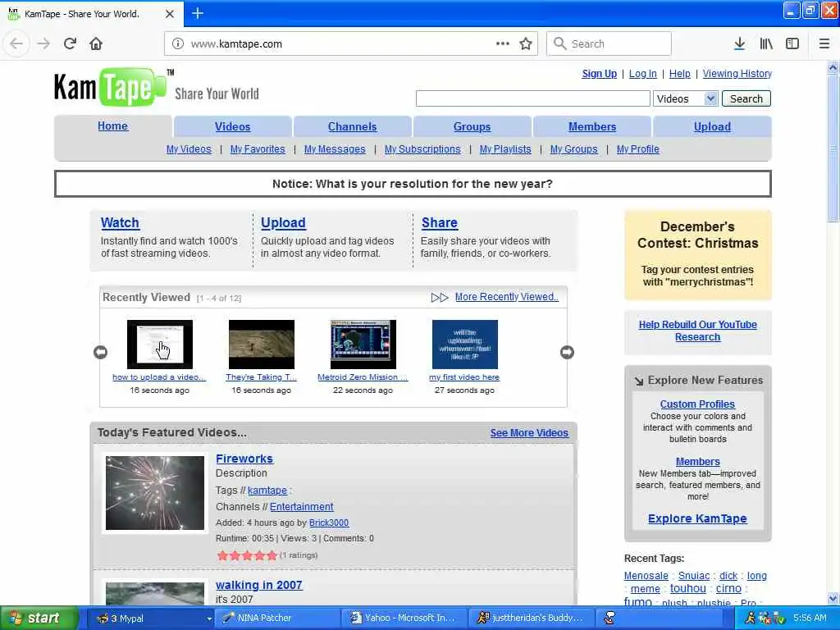Click the www.kamtape.com address bar

pyautogui.click(x=343, y=44)
